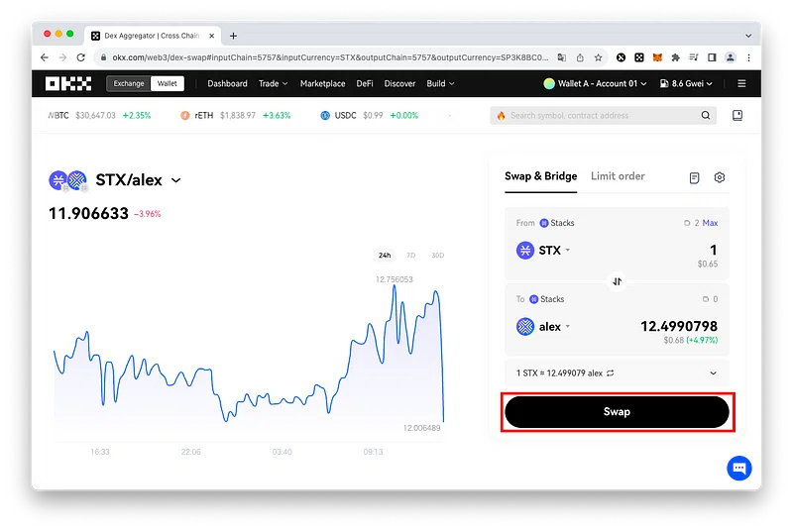Open the browser side panel icon
793x532 pixels.
[712, 57]
